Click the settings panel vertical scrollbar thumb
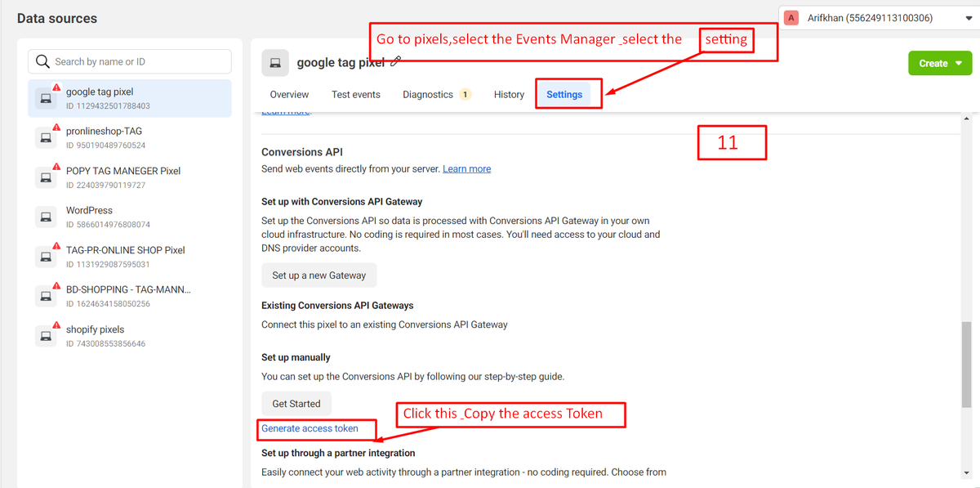 coord(967,364)
